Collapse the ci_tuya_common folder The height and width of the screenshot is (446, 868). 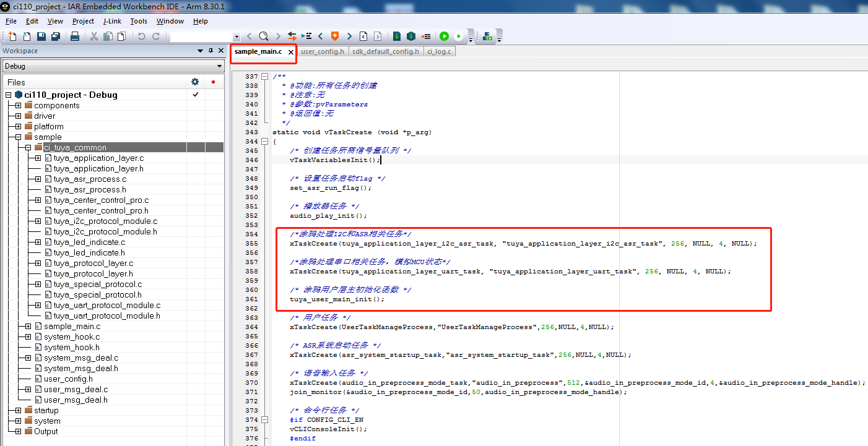tap(28, 147)
